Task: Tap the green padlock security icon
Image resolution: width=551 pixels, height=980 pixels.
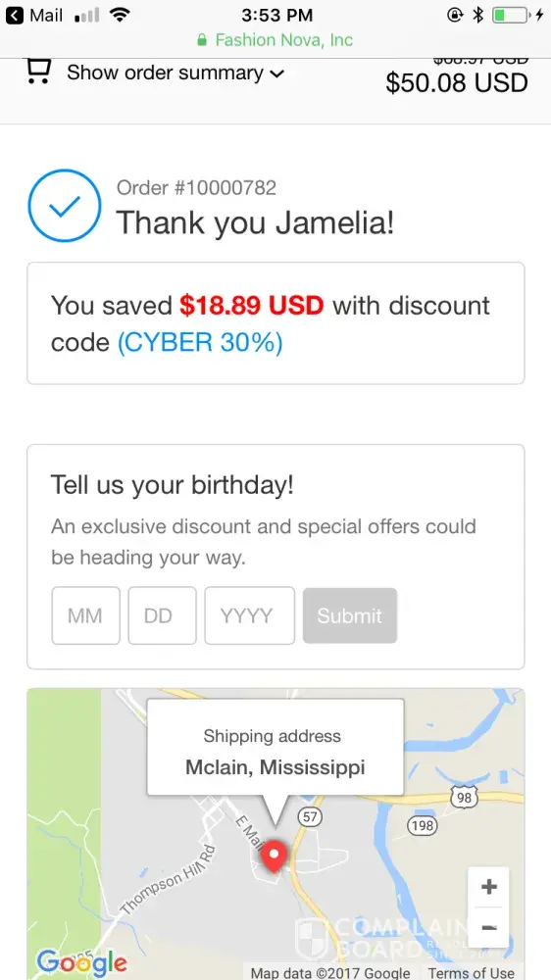Action: [x=201, y=40]
